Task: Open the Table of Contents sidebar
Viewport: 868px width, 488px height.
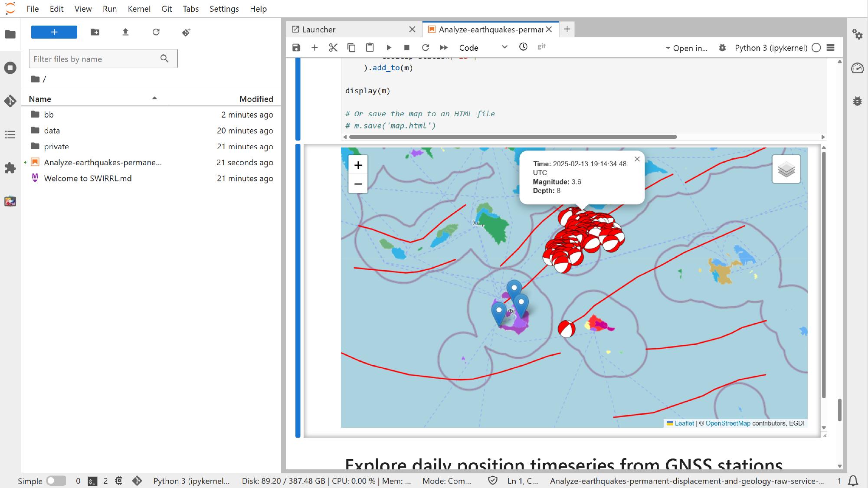Action: pyautogui.click(x=10, y=135)
